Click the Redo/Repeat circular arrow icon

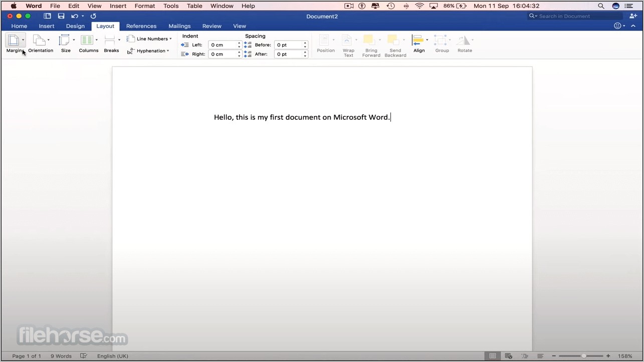[x=93, y=16]
